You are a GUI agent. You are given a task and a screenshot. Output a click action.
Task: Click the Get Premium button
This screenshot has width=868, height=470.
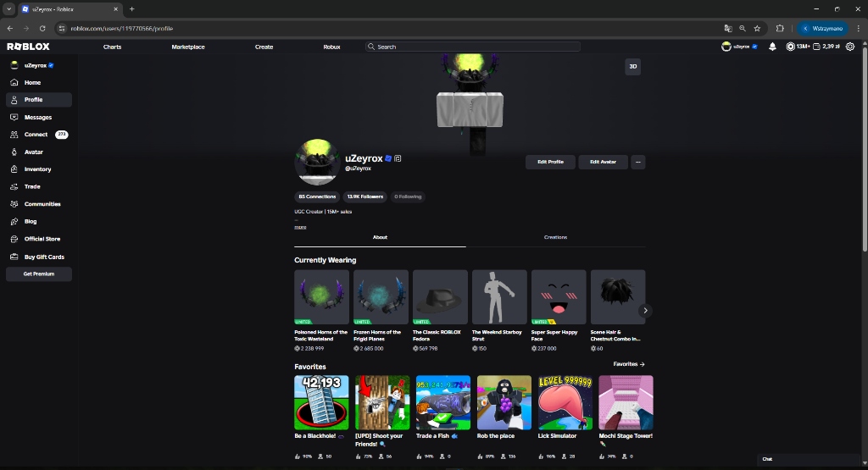click(39, 274)
